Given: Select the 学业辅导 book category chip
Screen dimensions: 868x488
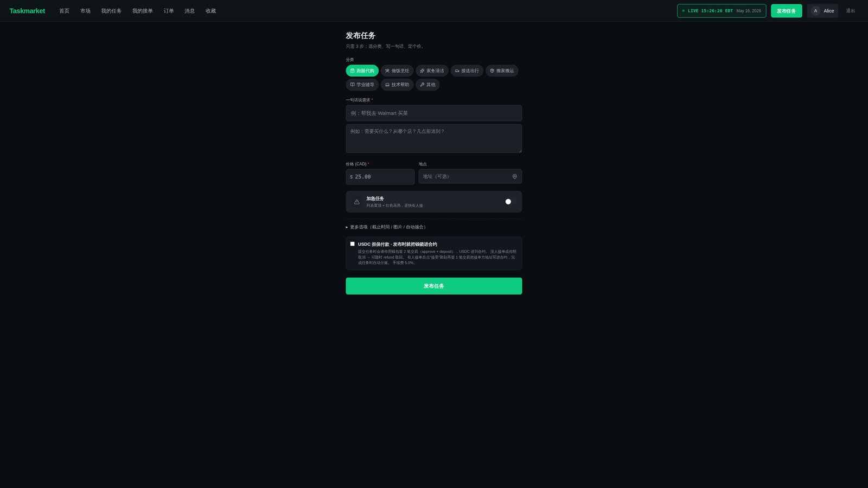Looking at the screenshot, I should coord(362,85).
